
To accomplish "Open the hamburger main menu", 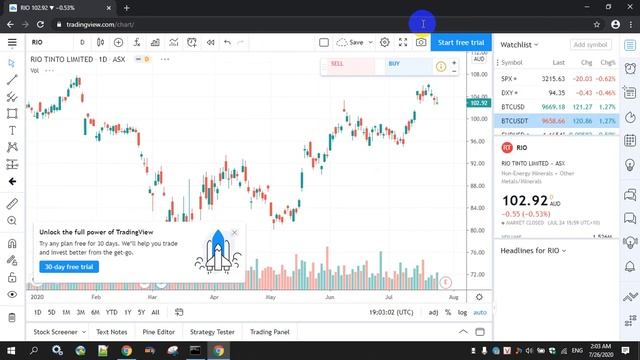I will tap(12, 42).
